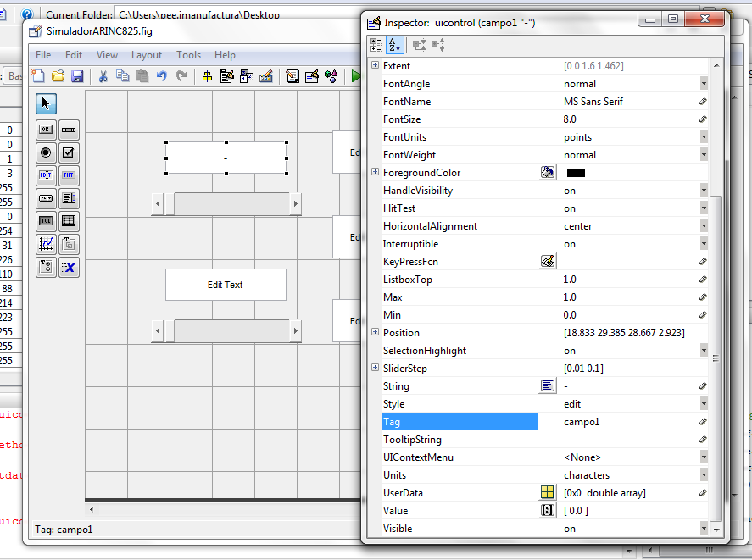Open the M-file Editor from the toolbar
The image size is (752, 560).
(292, 76)
